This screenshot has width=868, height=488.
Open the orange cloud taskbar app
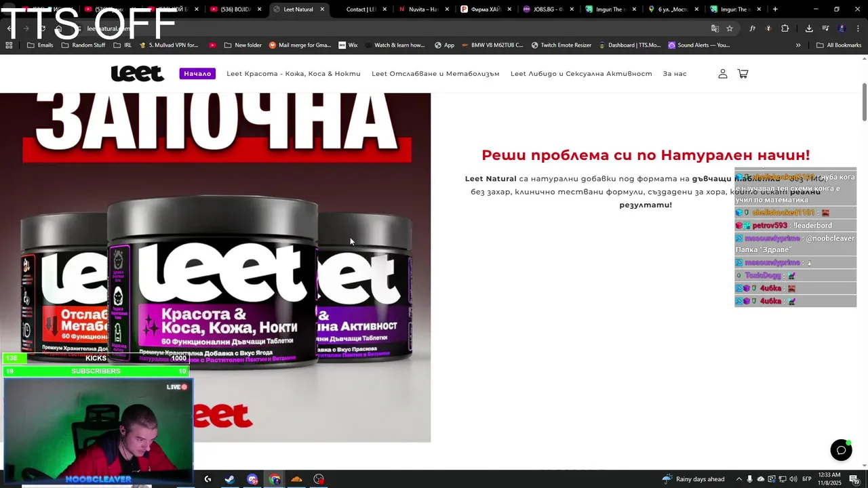point(296,479)
